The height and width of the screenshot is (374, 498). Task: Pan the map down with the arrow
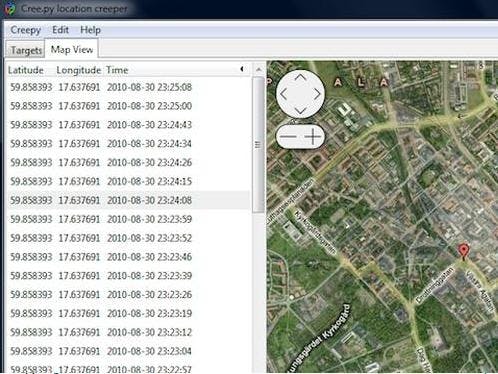[x=300, y=111]
